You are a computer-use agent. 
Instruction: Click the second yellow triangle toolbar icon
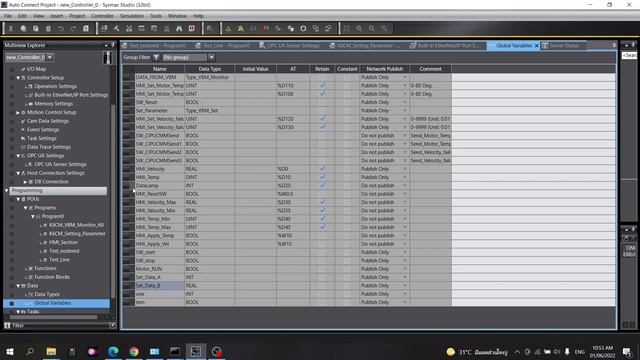click(241, 29)
